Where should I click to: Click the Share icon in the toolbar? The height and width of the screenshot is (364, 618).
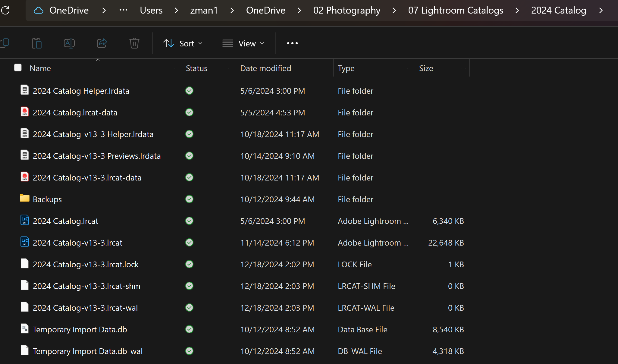tap(102, 43)
